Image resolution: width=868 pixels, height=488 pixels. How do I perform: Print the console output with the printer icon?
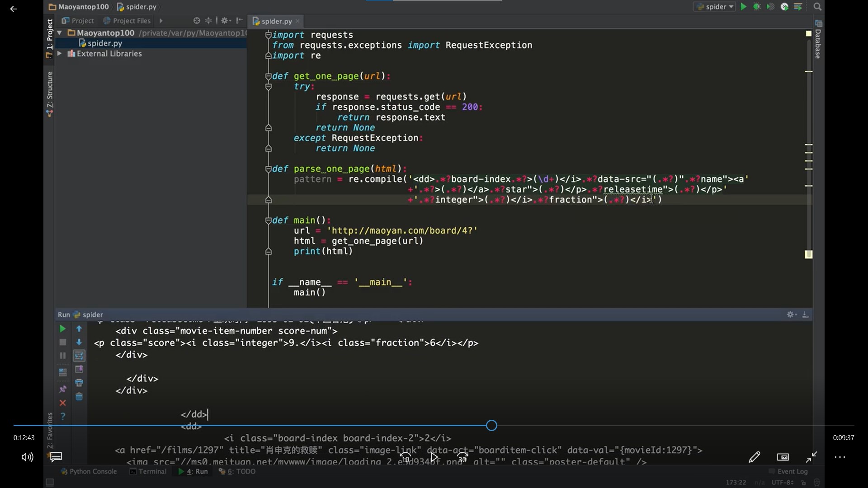point(79,383)
